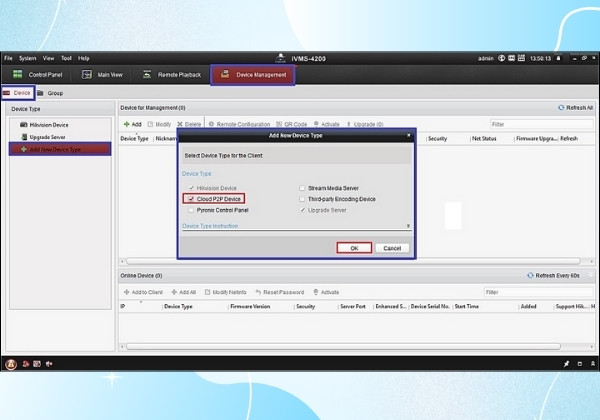Click Refresh All at top right

576,108
